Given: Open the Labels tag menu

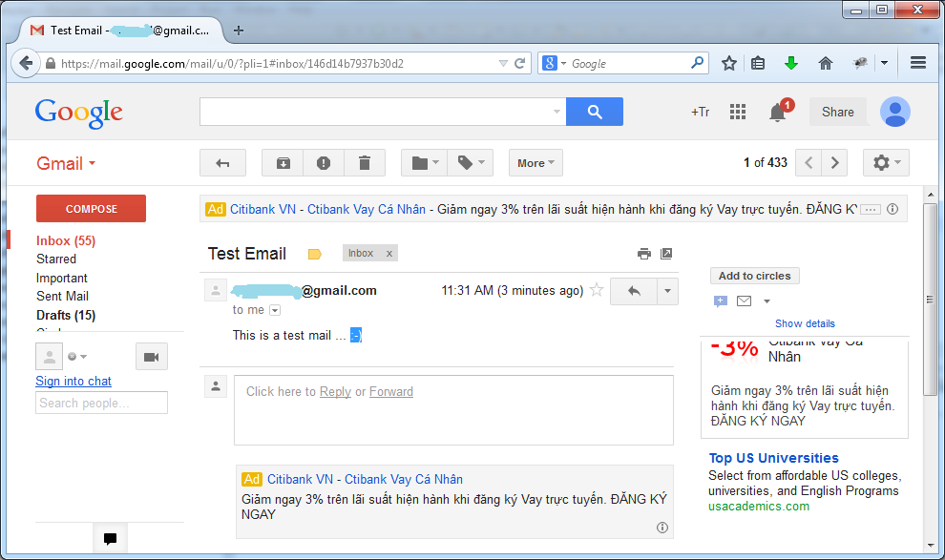Looking at the screenshot, I should click(470, 162).
